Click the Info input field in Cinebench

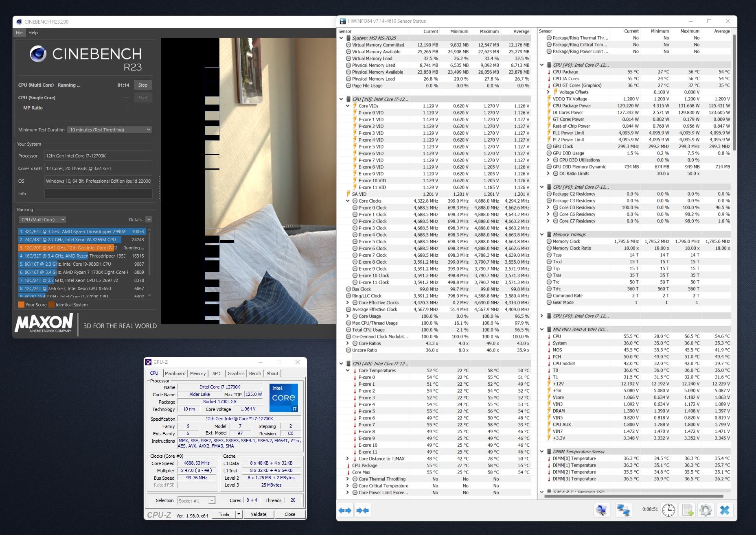point(98,194)
